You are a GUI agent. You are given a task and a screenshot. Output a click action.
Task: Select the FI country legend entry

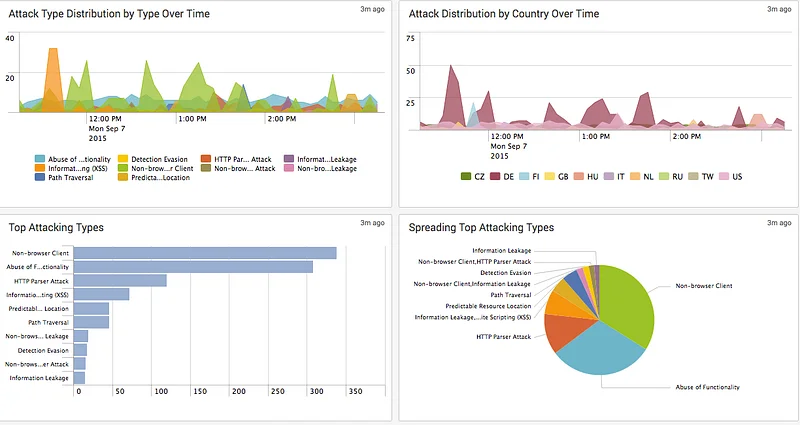point(530,177)
